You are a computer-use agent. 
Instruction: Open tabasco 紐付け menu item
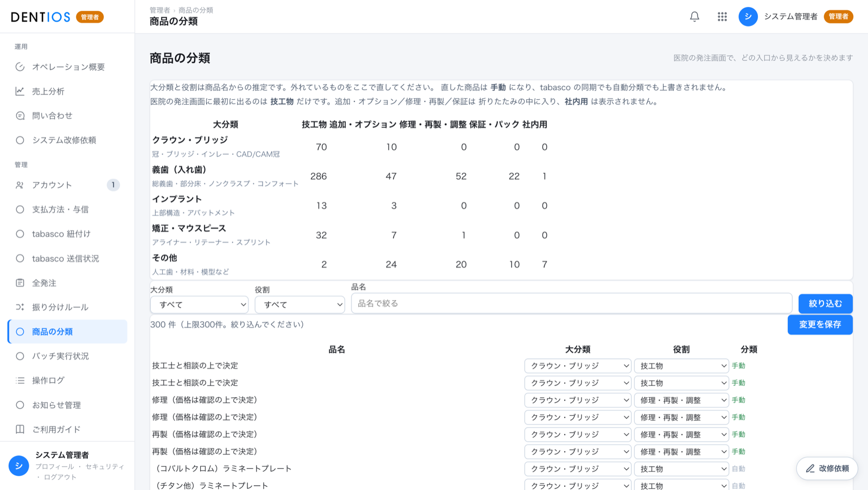[x=68, y=234]
